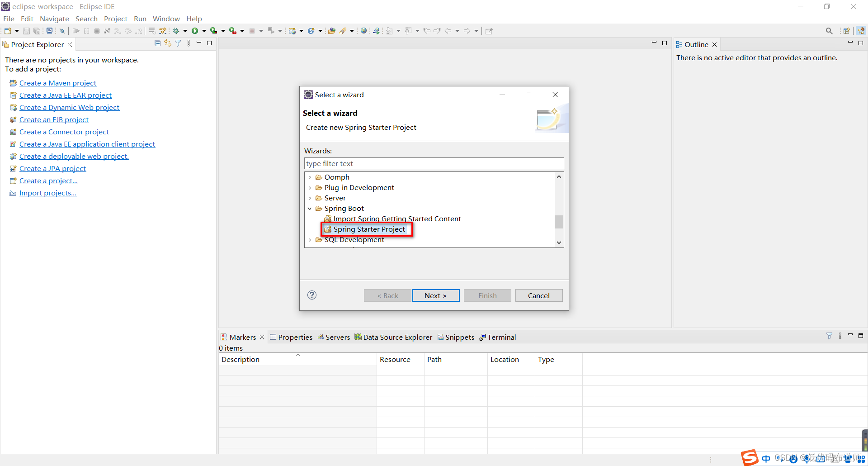Click the Open Web Browser globe icon
This screenshot has width=868, height=466.
pyautogui.click(x=363, y=31)
